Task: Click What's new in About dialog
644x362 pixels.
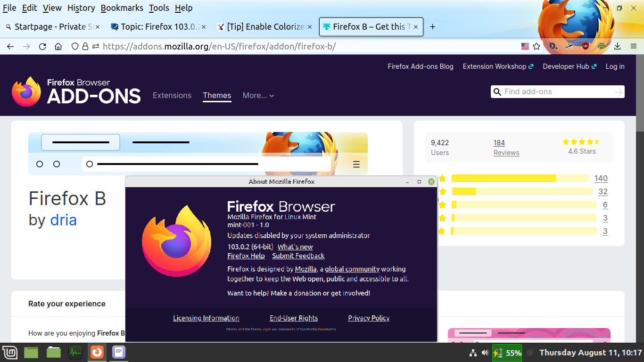Action: [x=295, y=247]
